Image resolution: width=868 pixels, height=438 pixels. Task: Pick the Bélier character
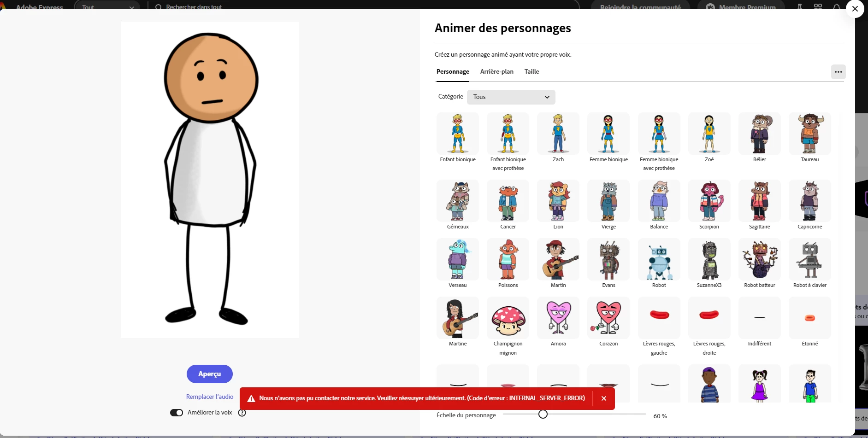pyautogui.click(x=760, y=134)
